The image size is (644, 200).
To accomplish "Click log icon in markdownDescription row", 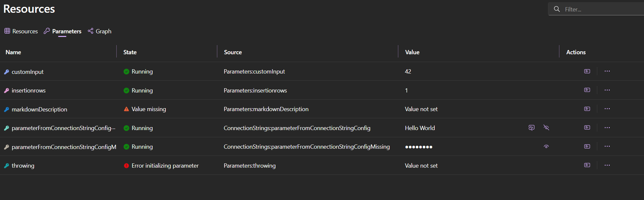I will point(587,109).
